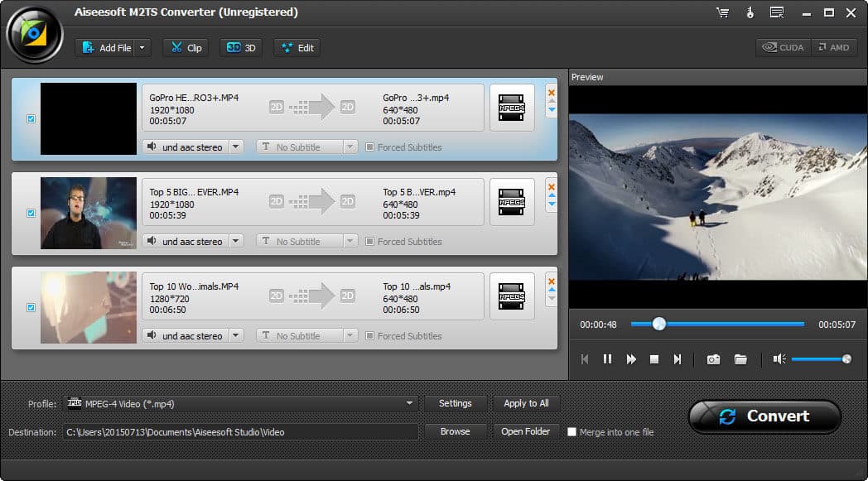Screen dimensions: 868x481
Task: Enable Merge into one file
Action: point(571,431)
